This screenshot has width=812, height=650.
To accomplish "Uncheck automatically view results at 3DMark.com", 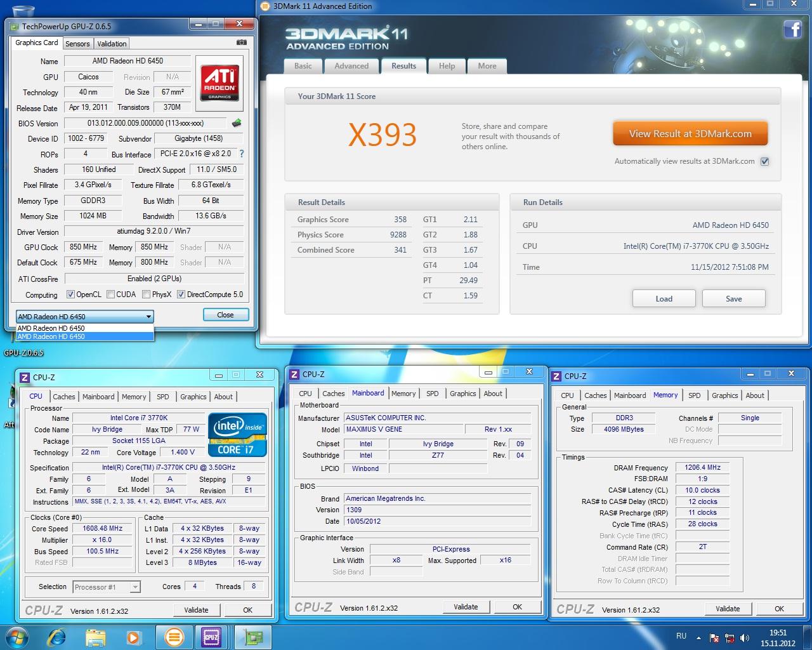I will (765, 161).
